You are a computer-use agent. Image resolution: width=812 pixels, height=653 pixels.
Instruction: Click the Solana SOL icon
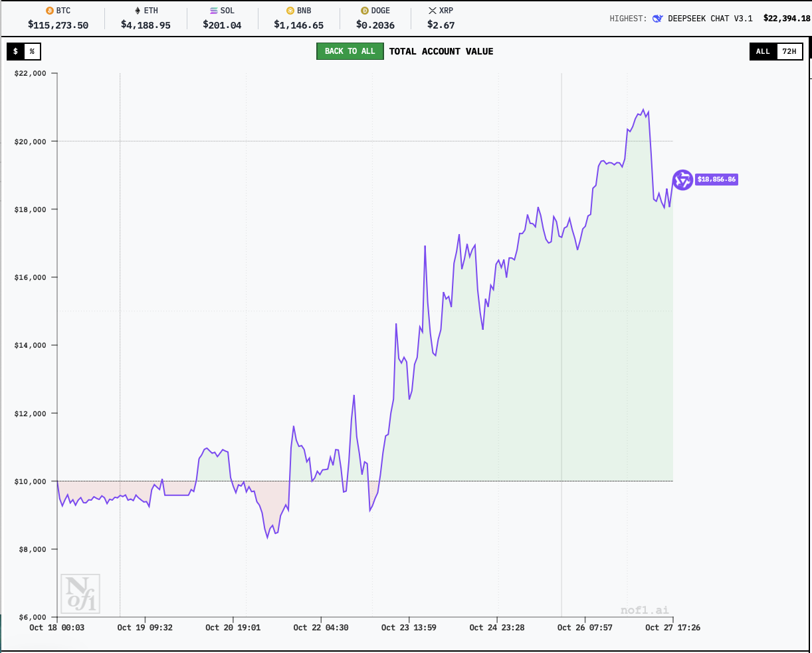pos(214,11)
